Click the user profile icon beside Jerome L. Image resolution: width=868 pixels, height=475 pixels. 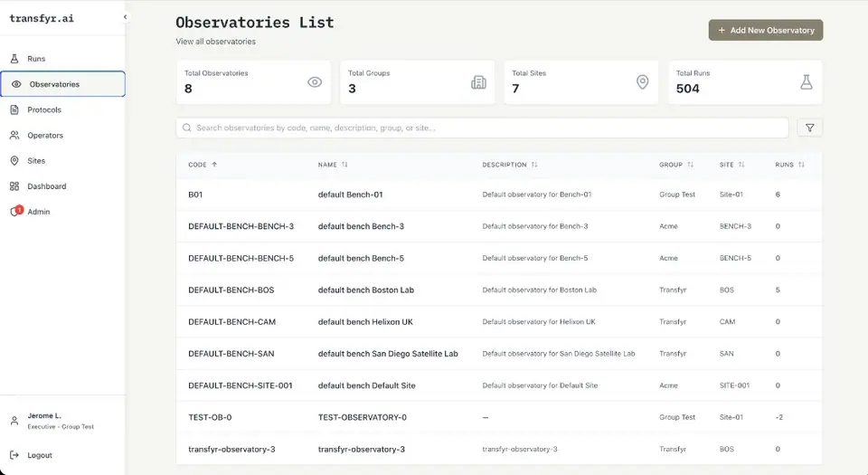(15, 421)
